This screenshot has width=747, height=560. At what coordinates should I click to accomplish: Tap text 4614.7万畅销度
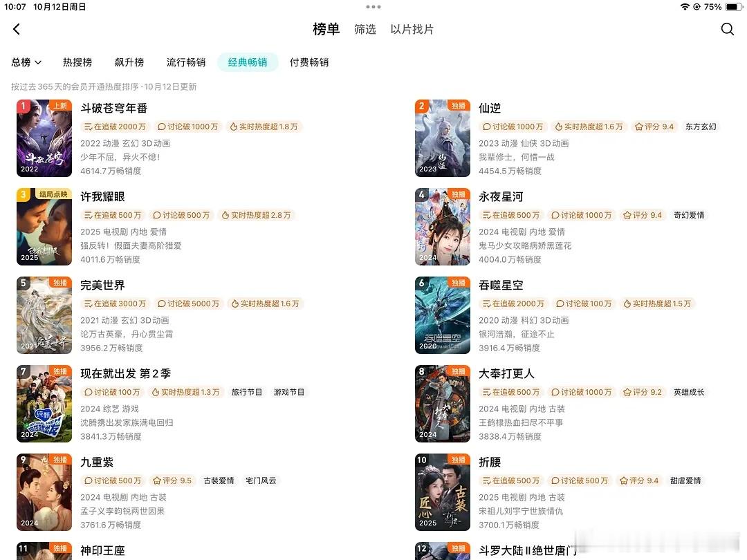[x=111, y=171]
